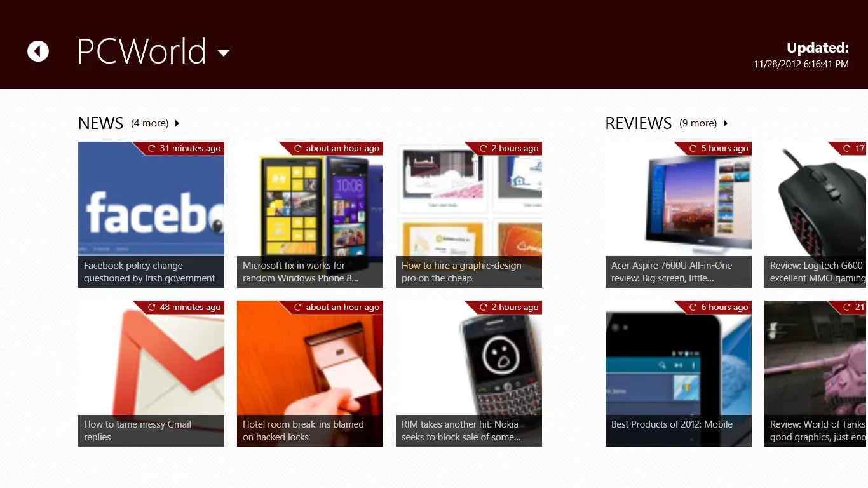This screenshot has height=488, width=868.
Task: Click the timestamp 11/28/2012 6:16:41 PM
Action: [801, 64]
